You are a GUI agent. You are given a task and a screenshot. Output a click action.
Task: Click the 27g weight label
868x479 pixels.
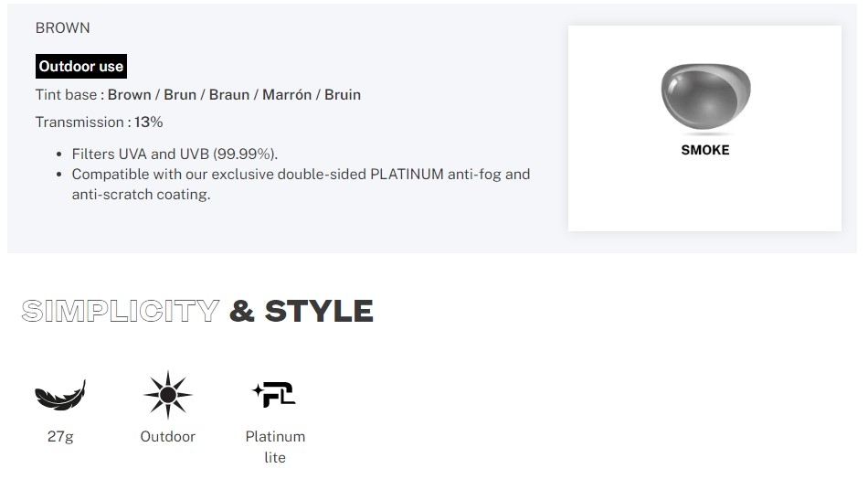[60, 437]
